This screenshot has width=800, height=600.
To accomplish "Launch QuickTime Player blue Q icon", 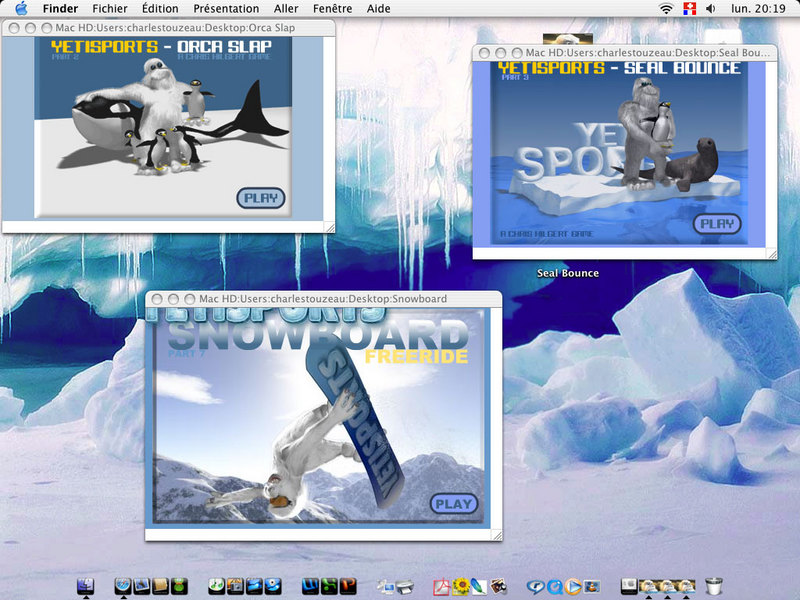I will click(555, 587).
